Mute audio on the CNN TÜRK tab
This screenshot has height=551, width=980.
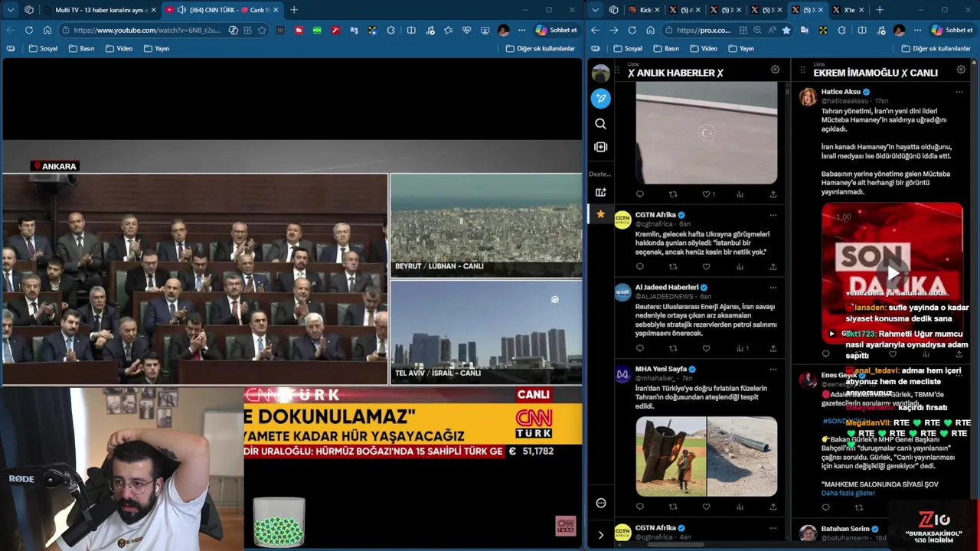181,10
